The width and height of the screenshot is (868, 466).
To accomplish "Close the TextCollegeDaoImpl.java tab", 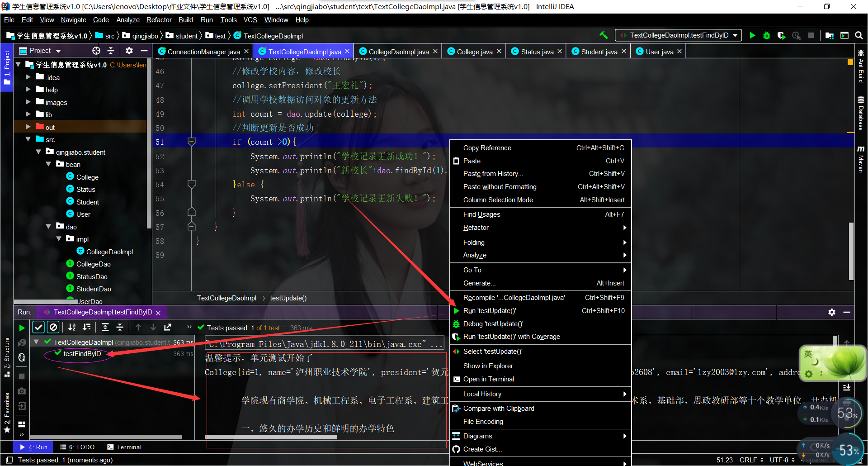I will (x=347, y=52).
